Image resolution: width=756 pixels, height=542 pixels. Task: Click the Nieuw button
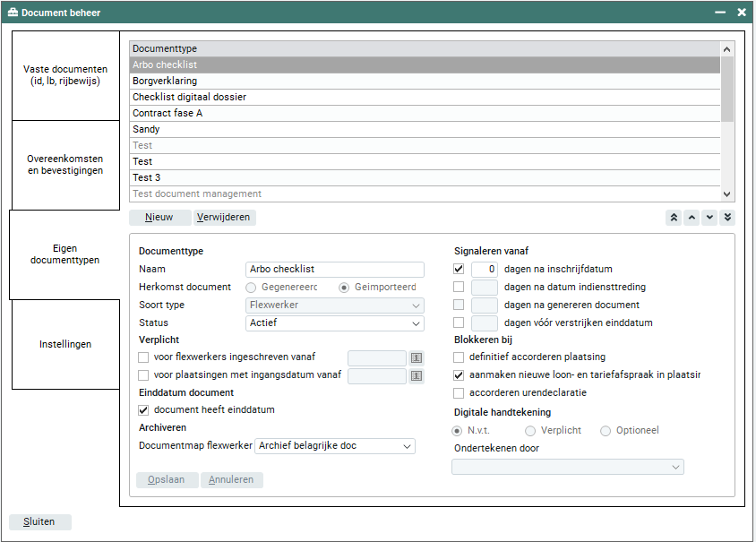coord(159,218)
